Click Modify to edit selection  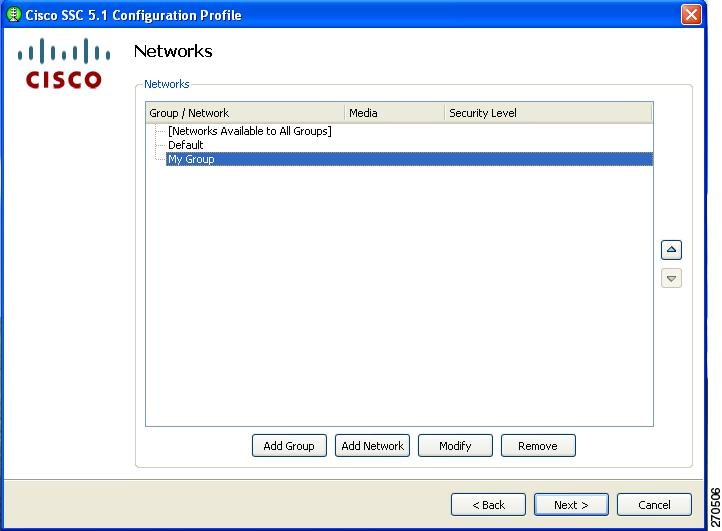[x=455, y=446]
